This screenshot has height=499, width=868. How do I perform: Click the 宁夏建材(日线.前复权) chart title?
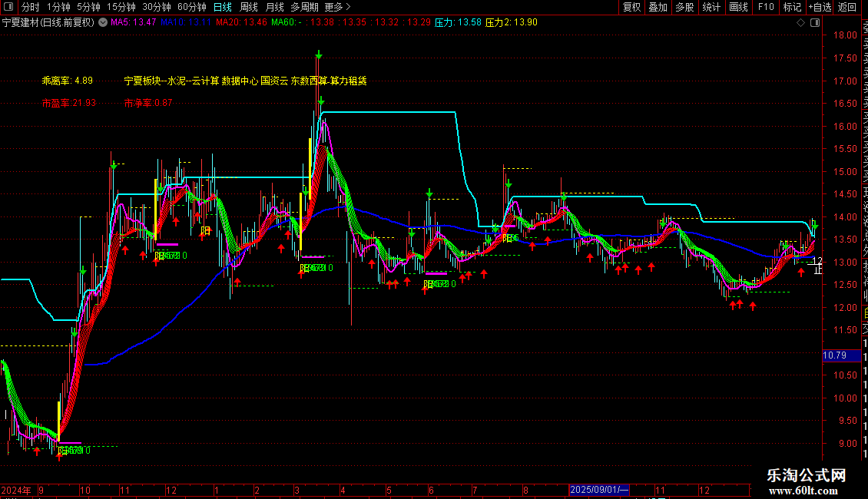coord(48,23)
